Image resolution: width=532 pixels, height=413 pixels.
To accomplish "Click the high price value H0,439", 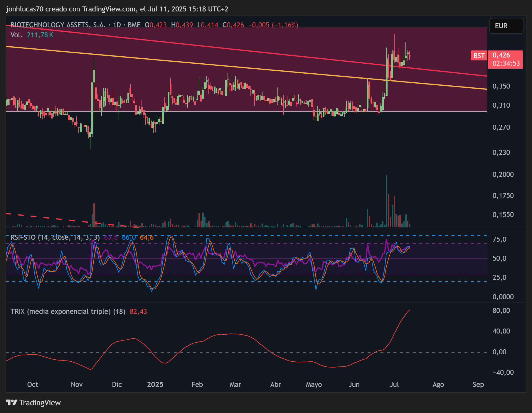I will [x=182, y=25].
